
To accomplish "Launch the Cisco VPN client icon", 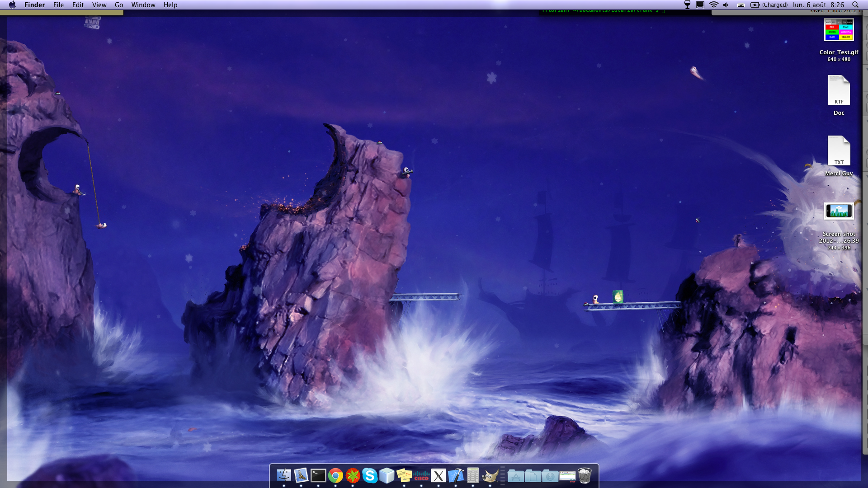I will (x=421, y=475).
